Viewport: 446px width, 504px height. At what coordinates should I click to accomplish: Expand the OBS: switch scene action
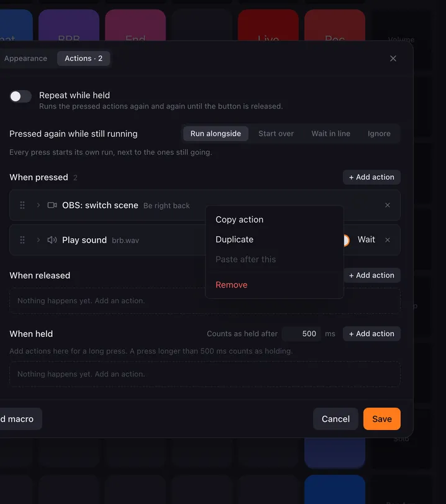pyautogui.click(x=39, y=205)
